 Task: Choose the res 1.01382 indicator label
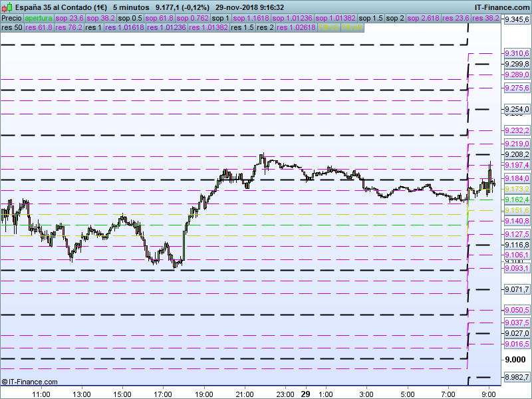click(208, 27)
